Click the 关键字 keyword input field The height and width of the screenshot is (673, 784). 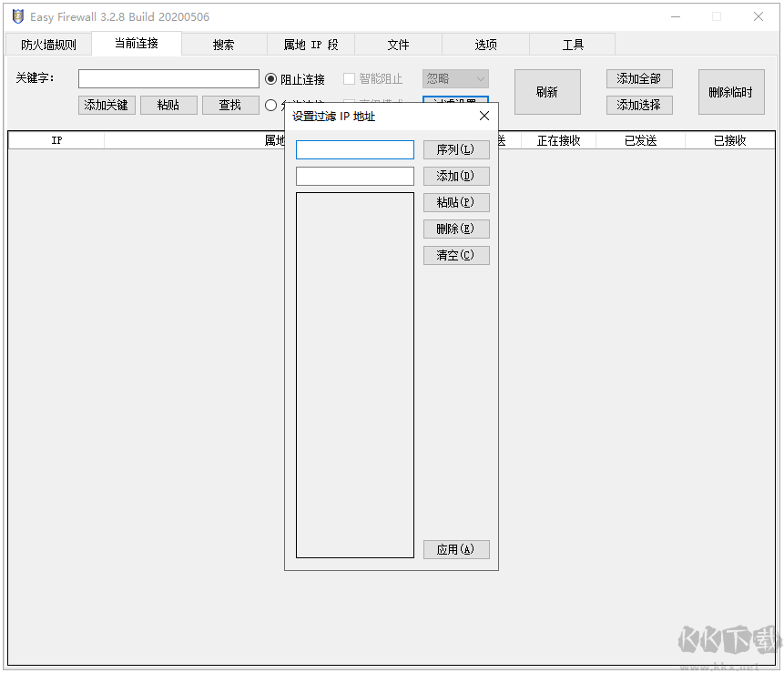pos(169,78)
